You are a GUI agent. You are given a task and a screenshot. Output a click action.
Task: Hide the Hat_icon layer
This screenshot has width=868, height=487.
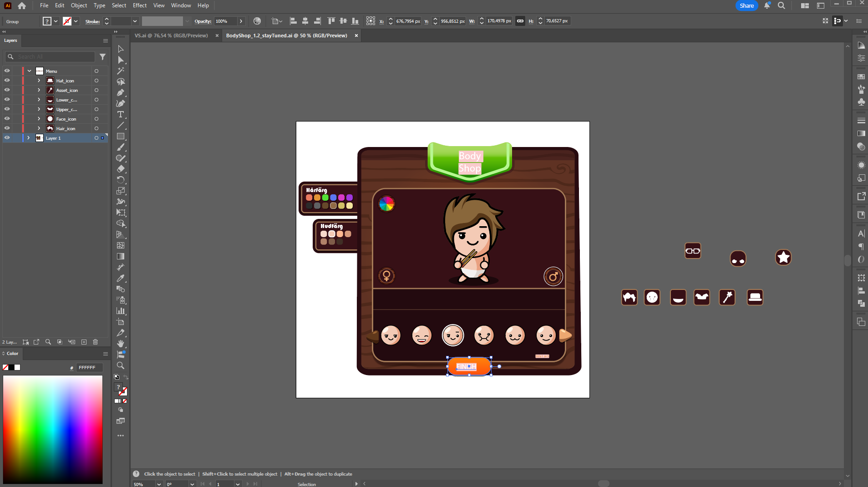7,81
